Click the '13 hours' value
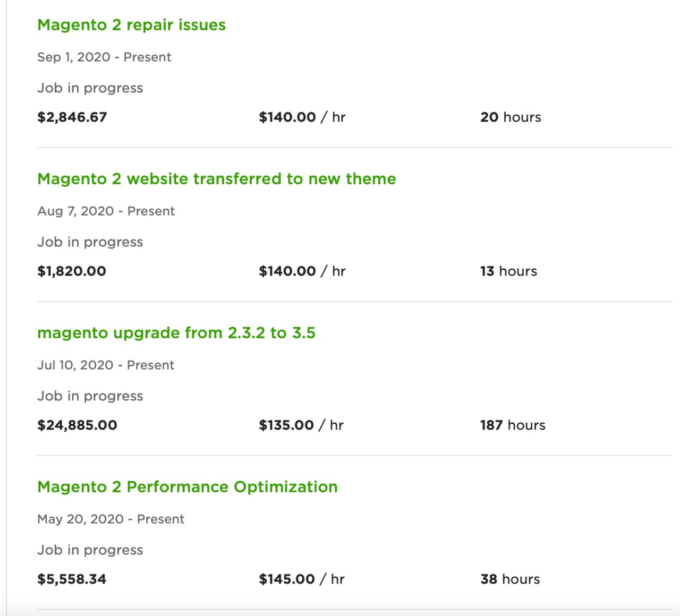 coord(508,271)
